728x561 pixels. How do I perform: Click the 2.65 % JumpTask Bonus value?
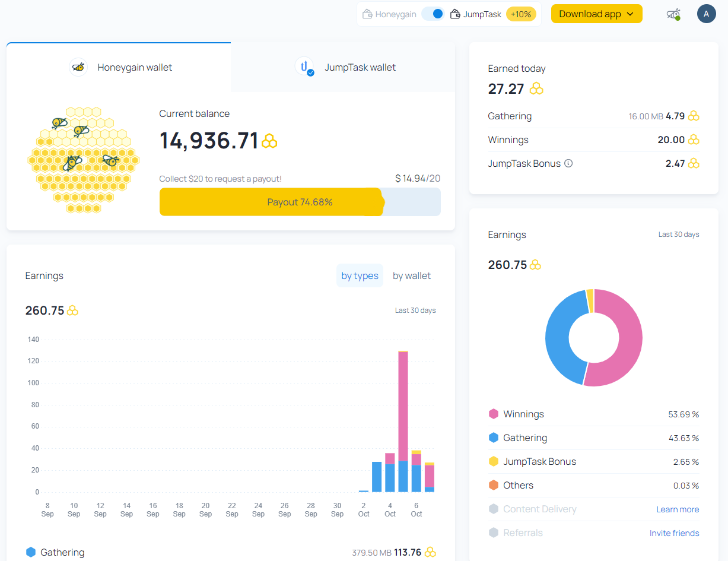pos(686,462)
